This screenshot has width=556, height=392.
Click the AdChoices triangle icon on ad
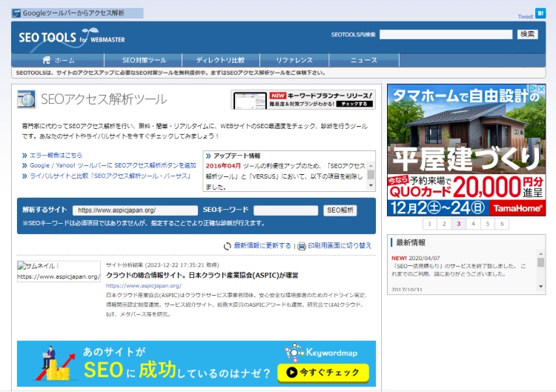click(x=532, y=88)
